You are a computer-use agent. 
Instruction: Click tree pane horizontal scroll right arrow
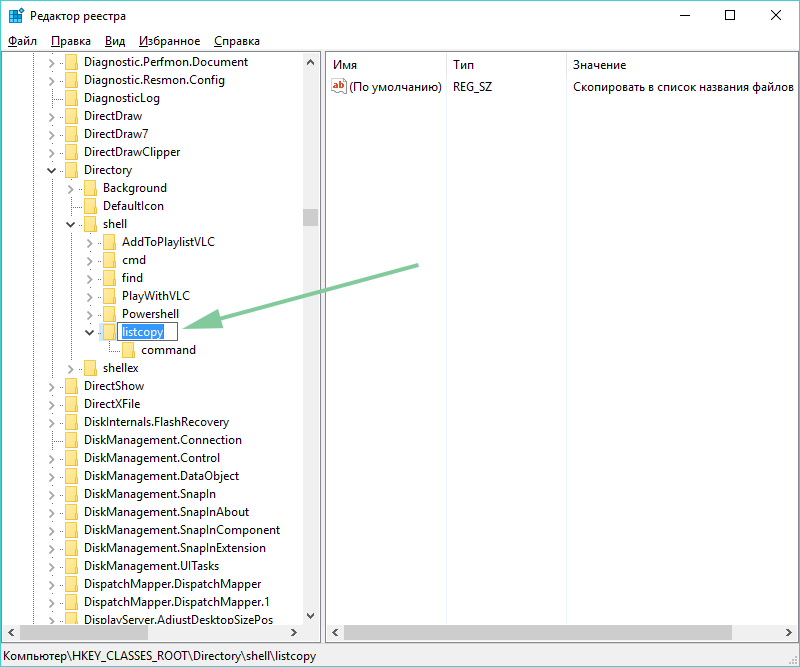[293, 632]
